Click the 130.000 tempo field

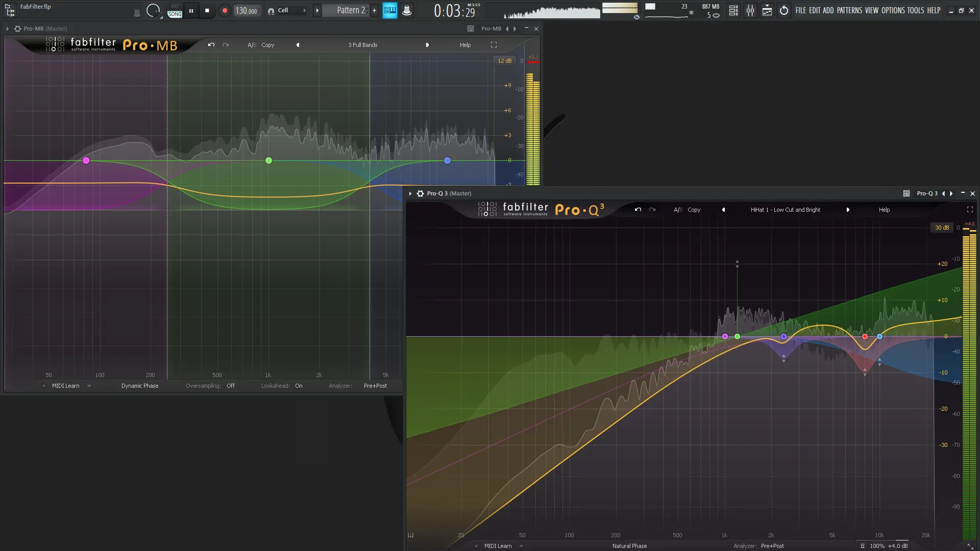tap(246, 11)
